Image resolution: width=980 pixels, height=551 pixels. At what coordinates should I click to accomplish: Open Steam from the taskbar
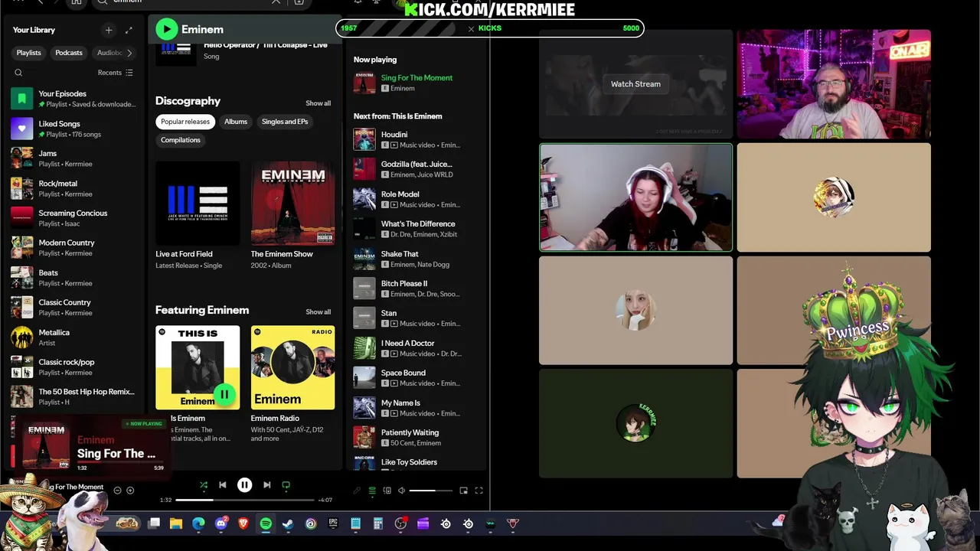288,523
